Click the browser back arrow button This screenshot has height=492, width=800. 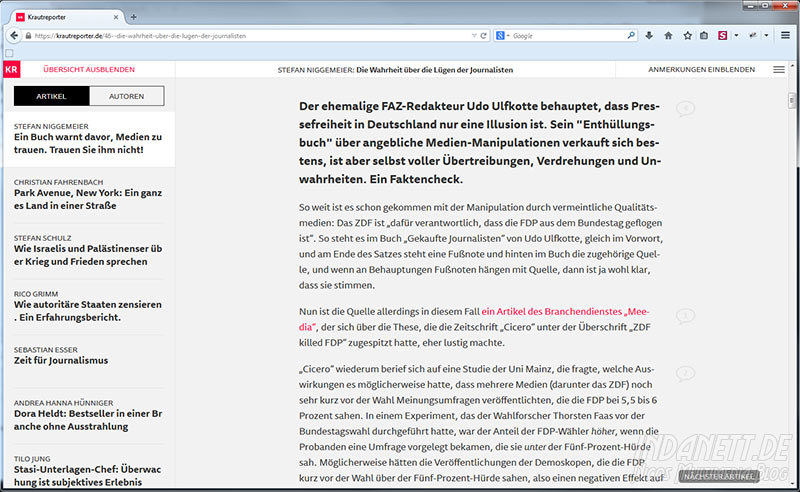point(14,36)
